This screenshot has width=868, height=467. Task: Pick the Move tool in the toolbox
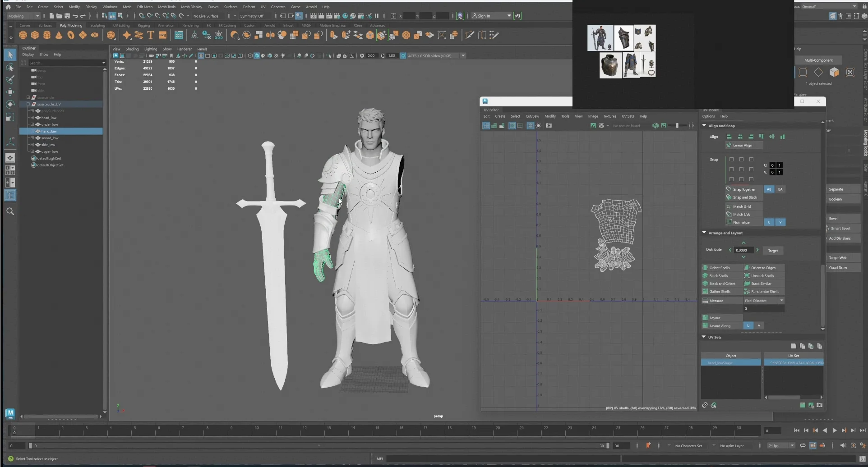[x=10, y=92]
